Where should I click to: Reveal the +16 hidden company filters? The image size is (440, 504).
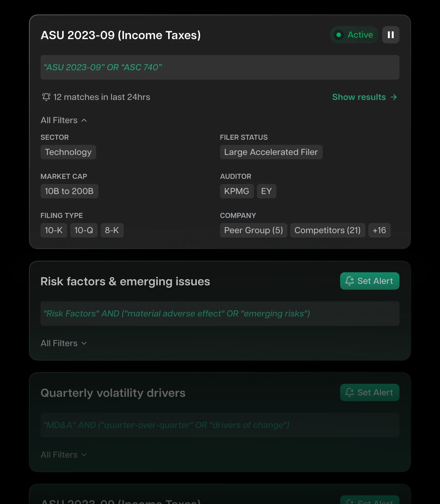[379, 230]
